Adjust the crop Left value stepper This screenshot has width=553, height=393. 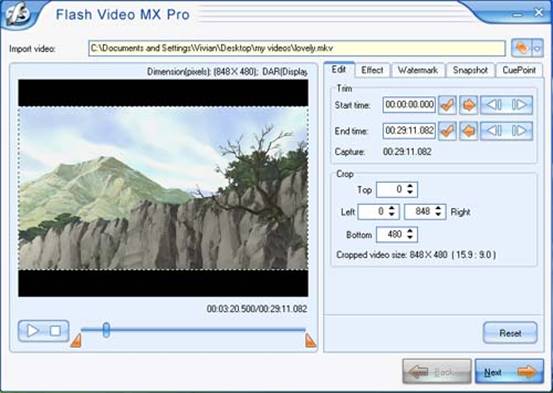pyautogui.click(x=391, y=212)
